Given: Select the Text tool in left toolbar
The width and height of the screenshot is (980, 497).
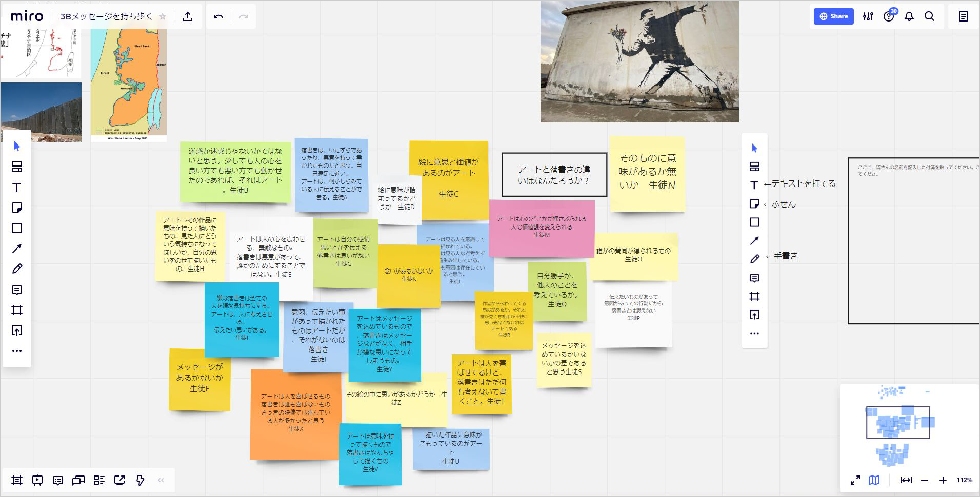Looking at the screenshot, I should (x=17, y=187).
